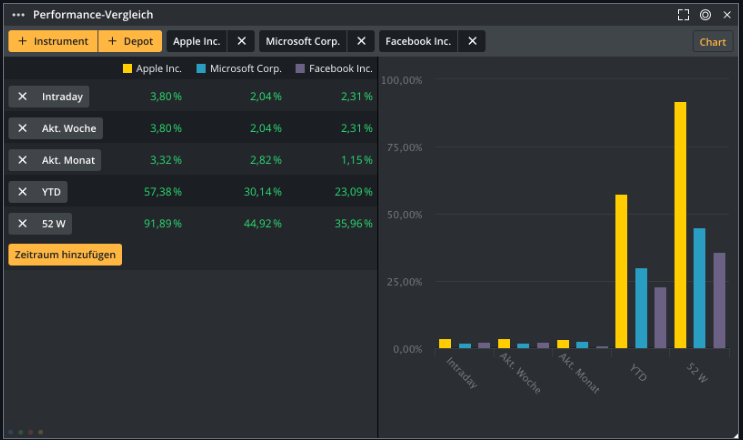Select the Microsoft Corp. instrument chip
Viewport: 743px width, 440px height.
[303, 41]
